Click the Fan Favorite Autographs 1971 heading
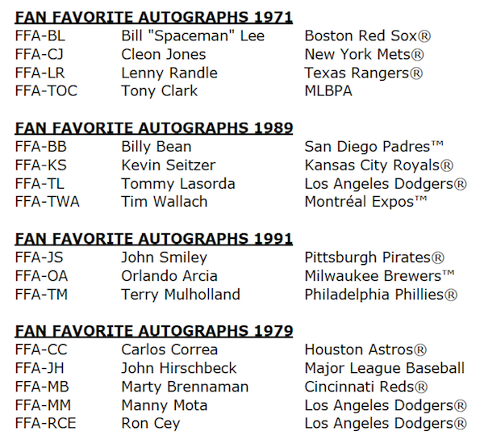Image resolution: width=484 pixels, height=448 pixels. click(x=153, y=17)
